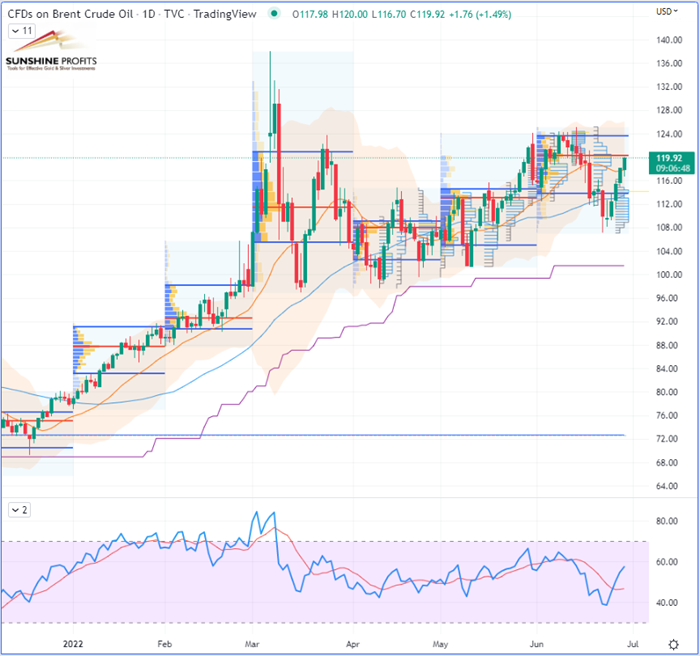700x656 pixels.
Task: Click the Jul date axis label
Action: click(633, 644)
